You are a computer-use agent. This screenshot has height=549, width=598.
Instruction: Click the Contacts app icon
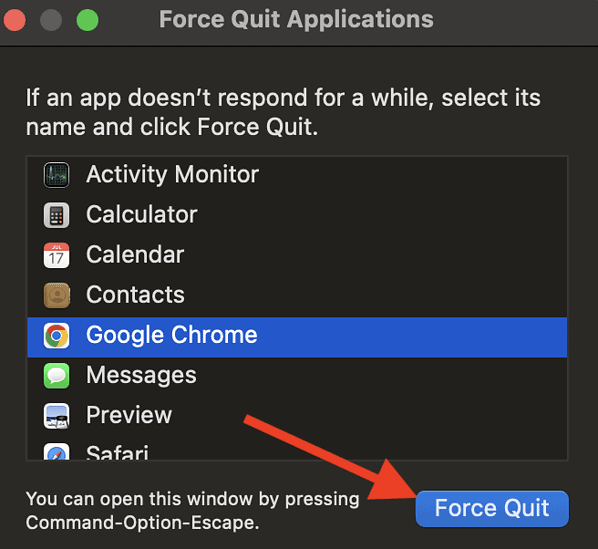pos(56,295)
